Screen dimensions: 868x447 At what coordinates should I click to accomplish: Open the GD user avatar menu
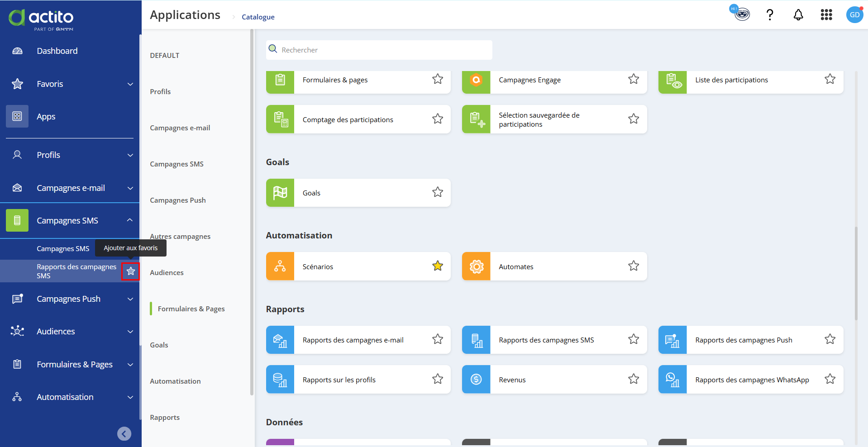tap(854, 15)
